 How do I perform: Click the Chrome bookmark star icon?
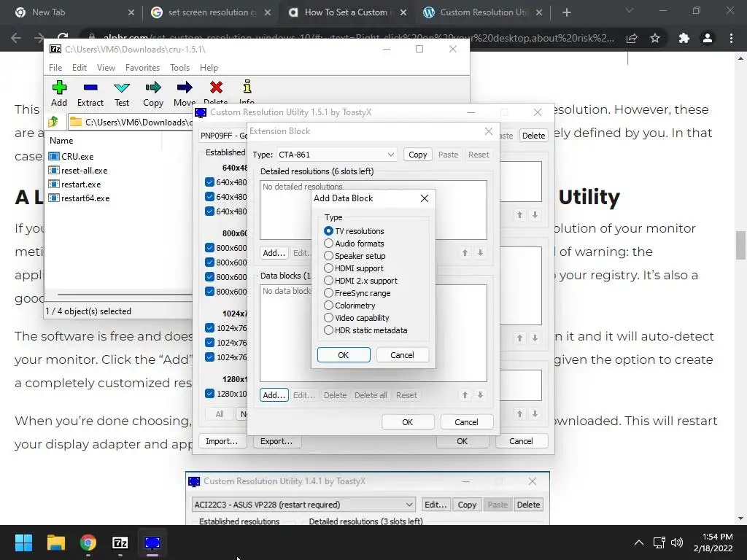pyautogui.click(x=655, y=38)
